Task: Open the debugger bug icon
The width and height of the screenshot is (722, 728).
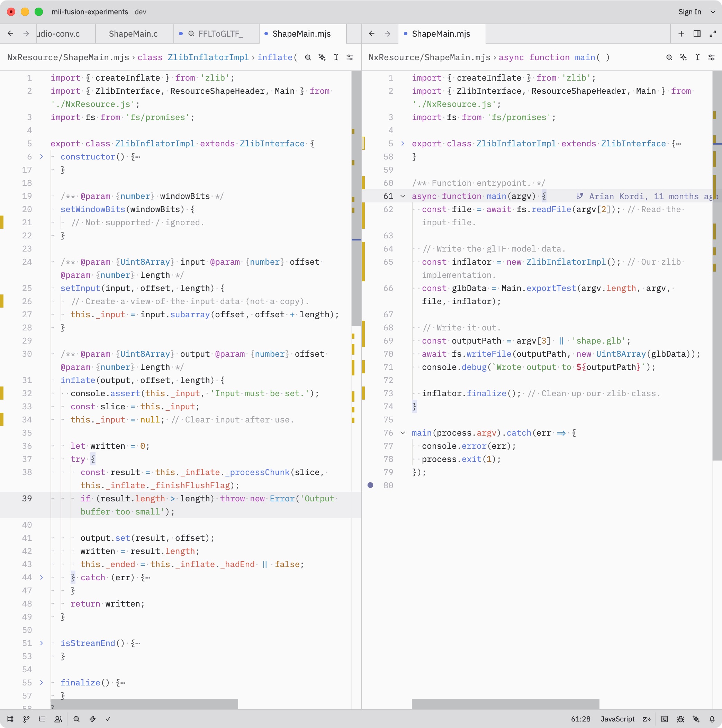Action: click(680, 719)
